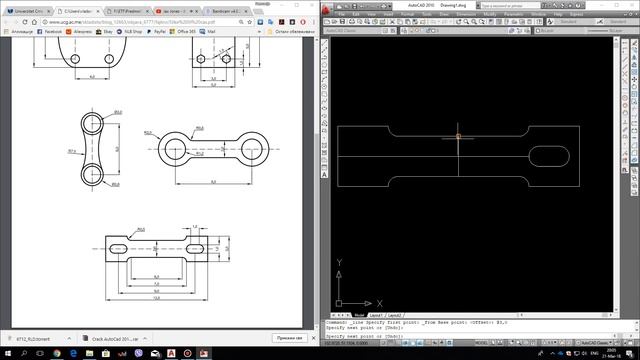Open the Viber app in taskbar

(x=139, y=353)
